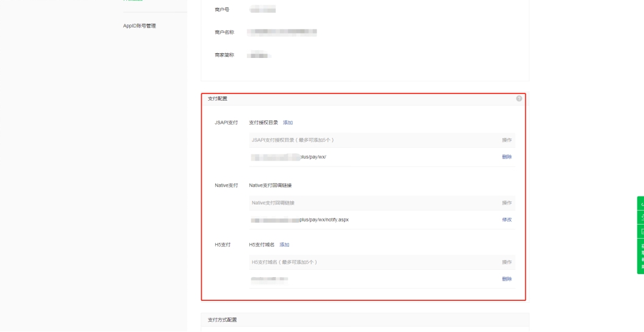Modify the Native notify.aspx callback link

click(x=507, y=220)
